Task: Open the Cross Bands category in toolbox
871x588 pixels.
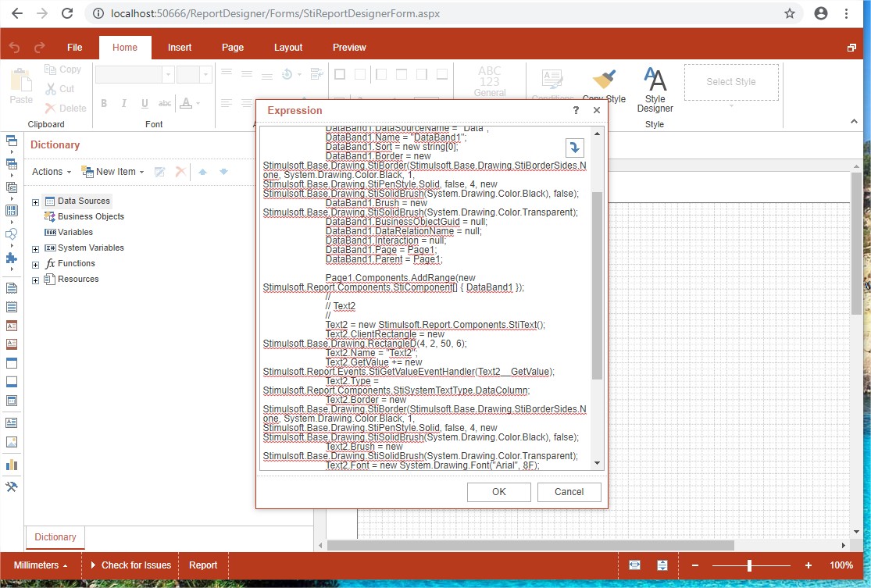Action: 11,164
